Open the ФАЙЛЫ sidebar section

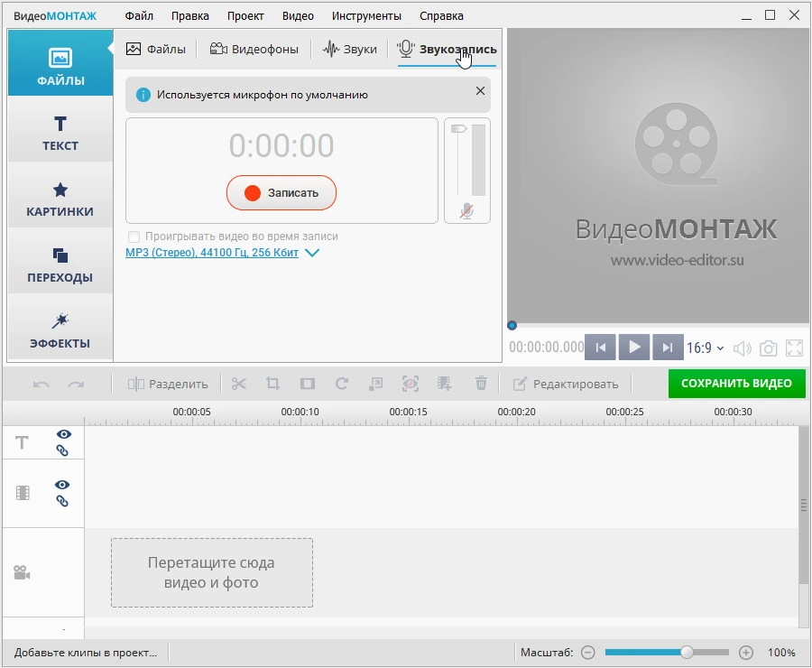coord(60,63)
